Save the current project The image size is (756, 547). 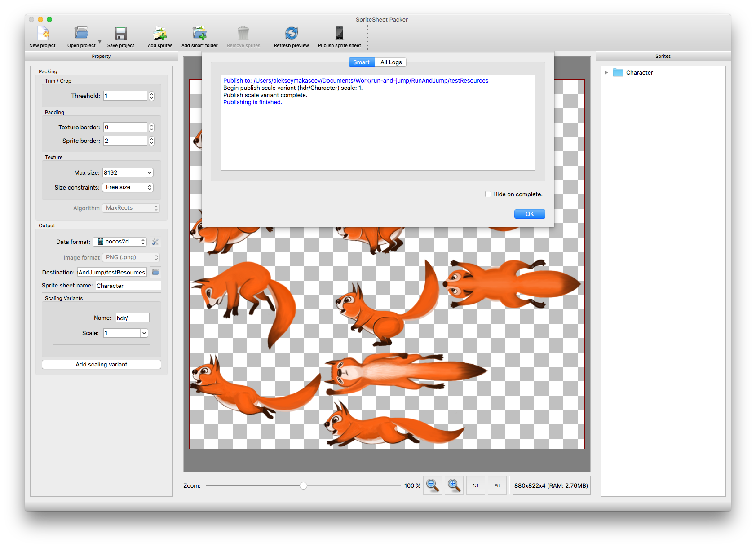pyautogui.click(x=120, y=36)
